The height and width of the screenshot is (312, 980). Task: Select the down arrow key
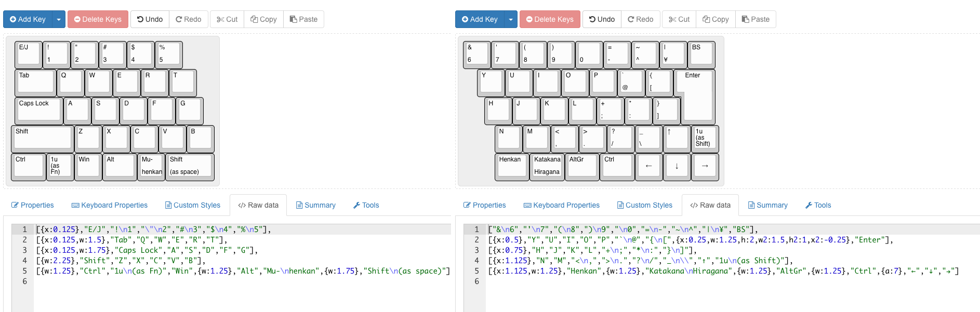(677, 167)
